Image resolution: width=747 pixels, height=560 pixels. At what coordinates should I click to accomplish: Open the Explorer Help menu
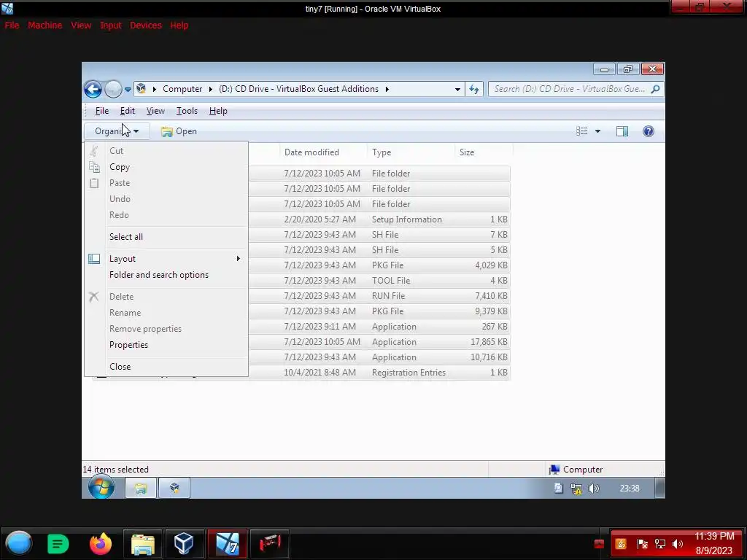pyautogui.click(x=218, y=111)
